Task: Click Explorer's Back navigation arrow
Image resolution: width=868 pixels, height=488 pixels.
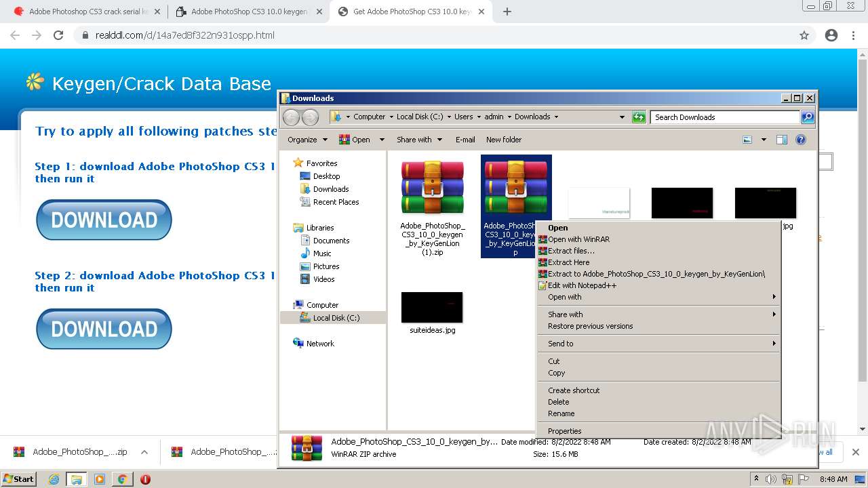Action: 291,117
